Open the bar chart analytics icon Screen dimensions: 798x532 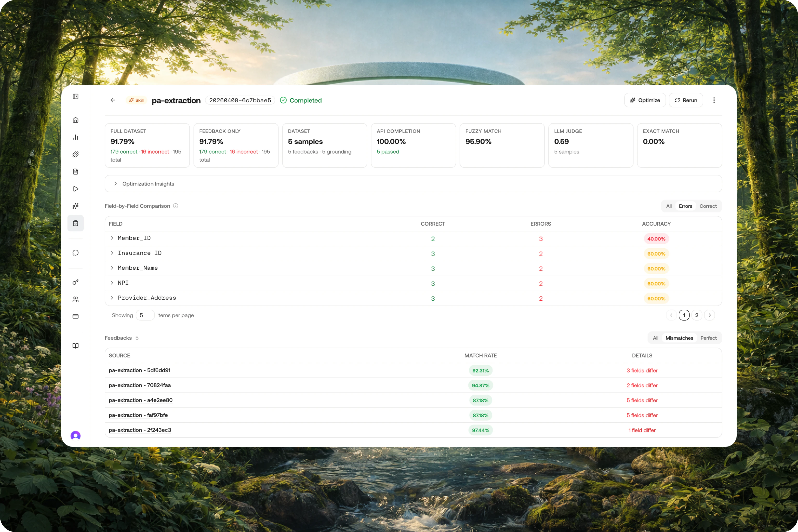pyautogui.click(x=76, y=137)
